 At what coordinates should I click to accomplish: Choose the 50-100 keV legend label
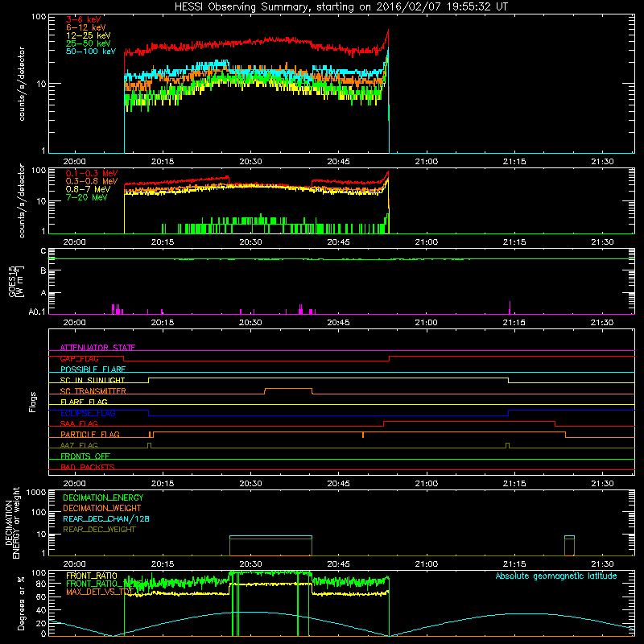pyautogui.click(x=91, y=52)
